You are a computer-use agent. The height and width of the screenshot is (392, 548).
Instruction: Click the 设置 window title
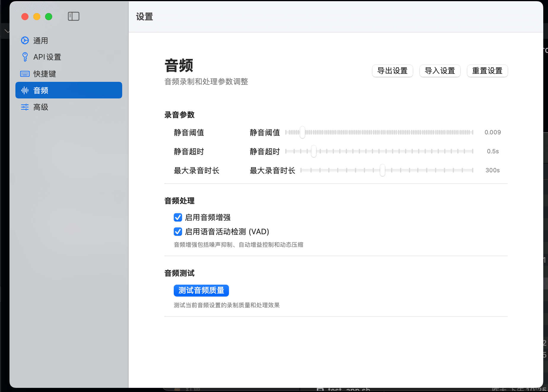point(144,17)
